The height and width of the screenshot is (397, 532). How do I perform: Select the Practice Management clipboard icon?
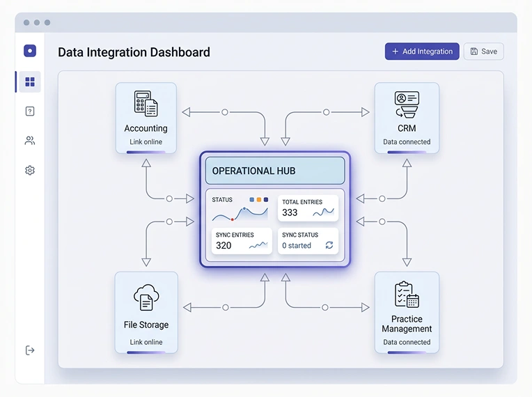[x=407, y=294]
